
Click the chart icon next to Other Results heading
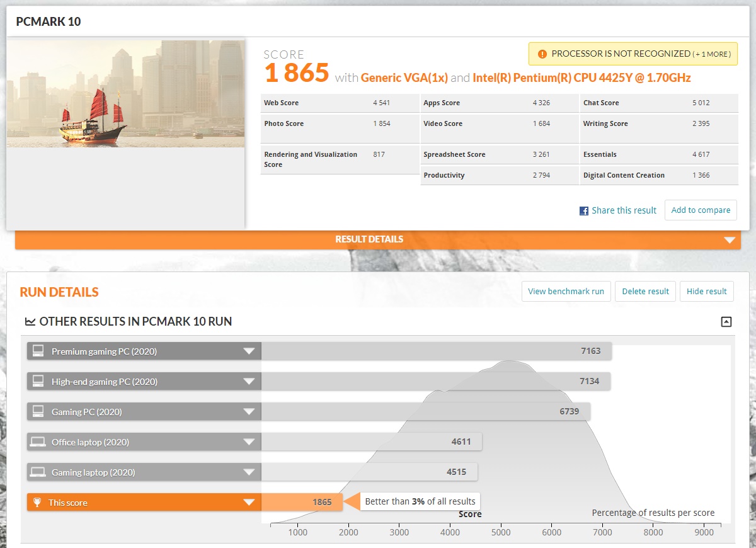[30, 322]
